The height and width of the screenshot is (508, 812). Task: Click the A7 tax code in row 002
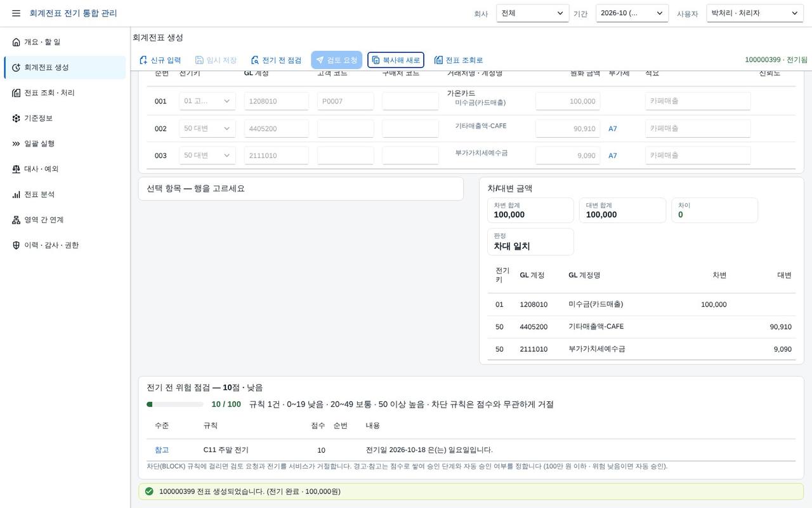(x=613, y=129)
